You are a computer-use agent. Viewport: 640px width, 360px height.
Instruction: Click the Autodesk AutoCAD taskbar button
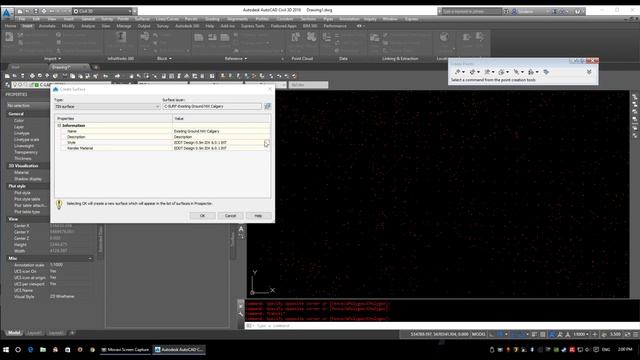pos(179,350)
